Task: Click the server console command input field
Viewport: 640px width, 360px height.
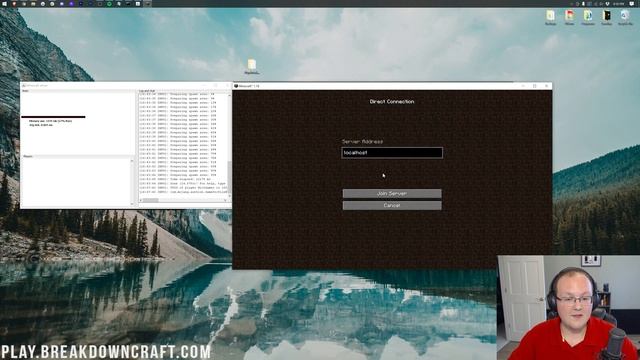Action: coord(185,205)
